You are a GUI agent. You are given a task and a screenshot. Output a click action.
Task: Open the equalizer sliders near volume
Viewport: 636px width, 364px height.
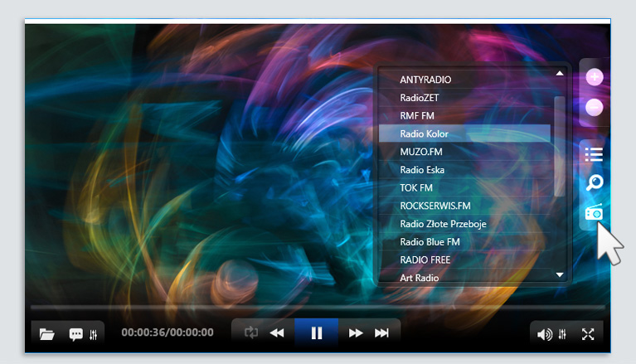(562, 334)
